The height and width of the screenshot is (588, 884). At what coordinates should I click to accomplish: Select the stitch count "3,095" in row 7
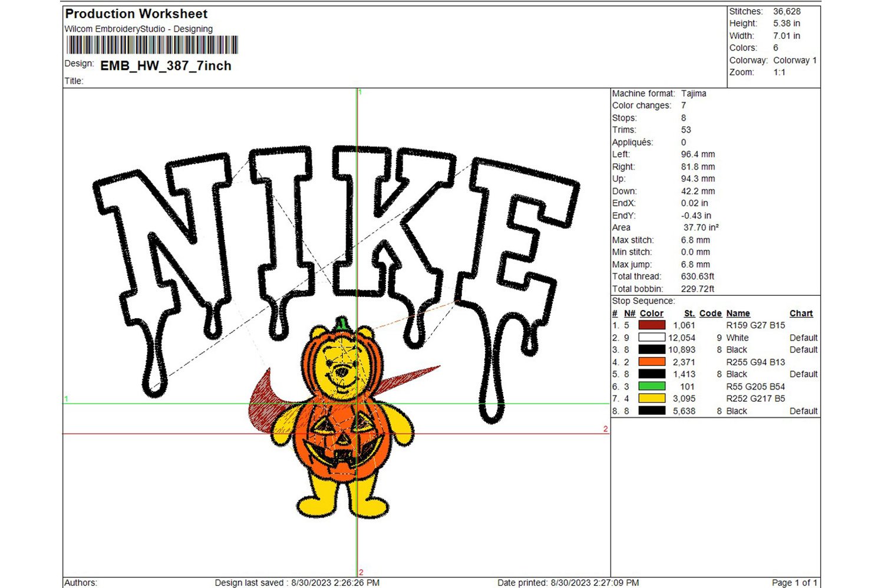pyautogui.click(x=684, y=399)
